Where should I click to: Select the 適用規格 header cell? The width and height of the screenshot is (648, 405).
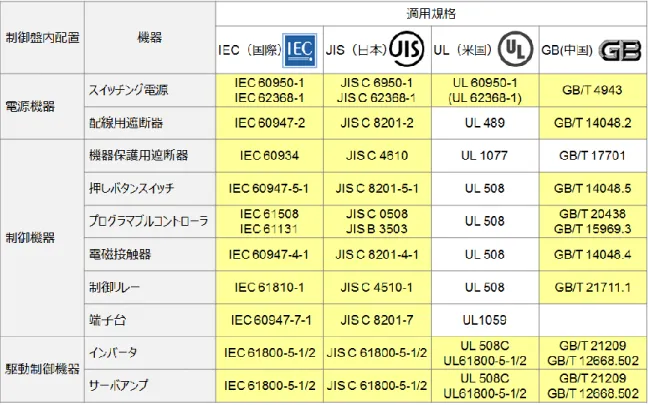[431, 14]
